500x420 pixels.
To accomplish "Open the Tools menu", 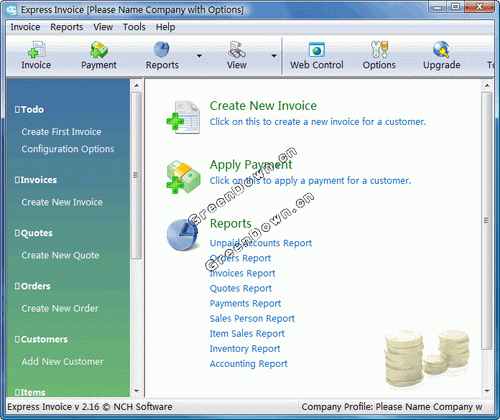I will [134, 27].
